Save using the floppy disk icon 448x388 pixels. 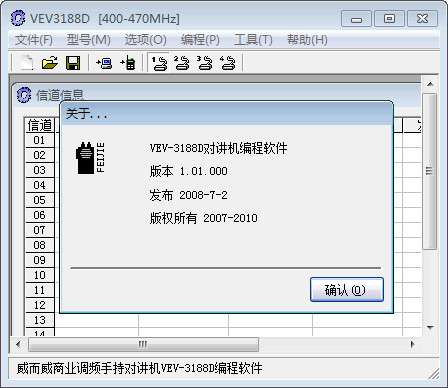point(73,63)
